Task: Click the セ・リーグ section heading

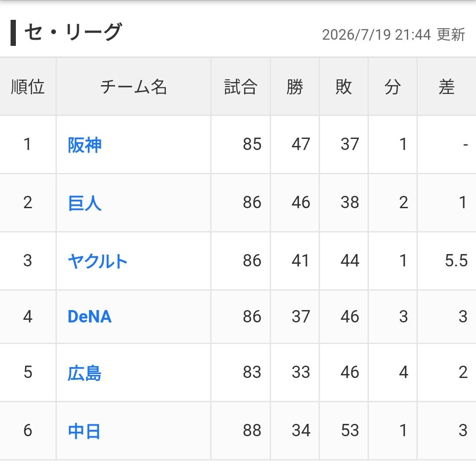Action: pyautogui.click(x=73, y=32)
